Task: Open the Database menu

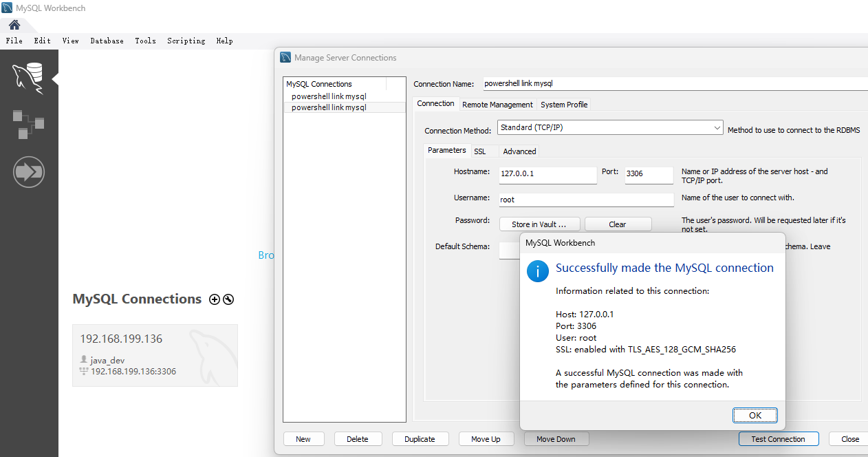Action: [107, 41]
